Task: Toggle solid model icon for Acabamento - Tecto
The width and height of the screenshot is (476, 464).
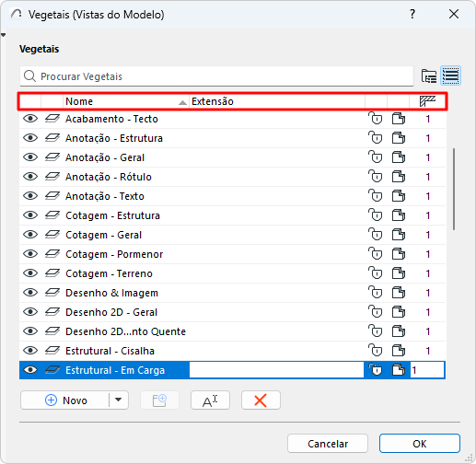Action: pyautogui.click(x=399, y=119)
